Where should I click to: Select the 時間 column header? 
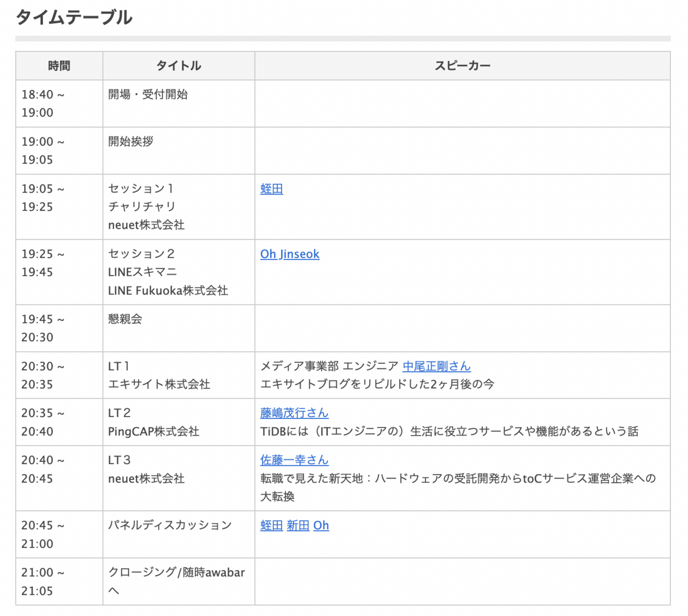pos(59,66)
